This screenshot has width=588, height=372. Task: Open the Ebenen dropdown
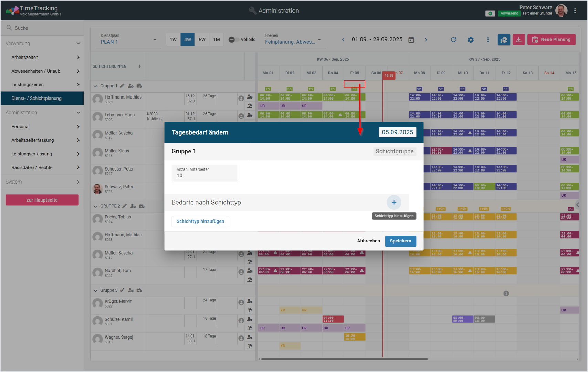click(293, 40)
